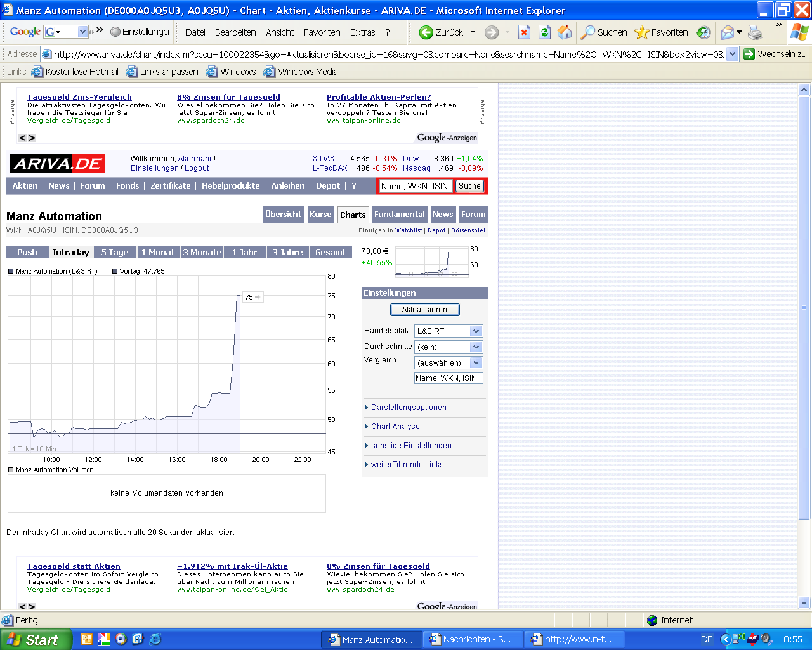This screenshot has height=650, width=812.
Task: Click the scroll-down arrow of the page scrollbar
Action: click(804, 603)
